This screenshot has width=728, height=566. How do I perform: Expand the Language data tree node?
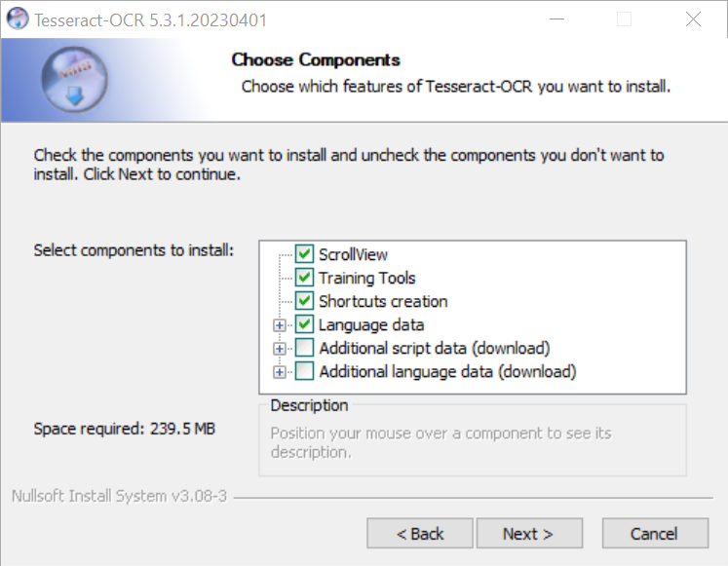point(280,325)
